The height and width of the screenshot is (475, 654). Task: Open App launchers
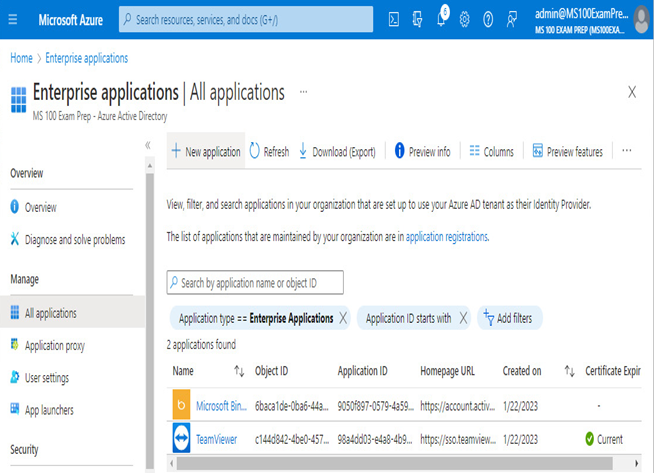42,410
